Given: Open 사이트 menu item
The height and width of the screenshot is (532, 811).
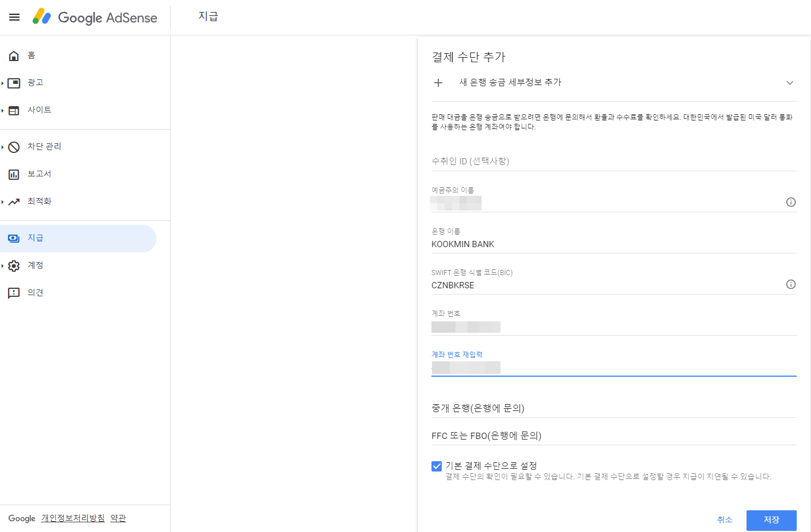Looking at the screenshot, I should tap(78, 110).
